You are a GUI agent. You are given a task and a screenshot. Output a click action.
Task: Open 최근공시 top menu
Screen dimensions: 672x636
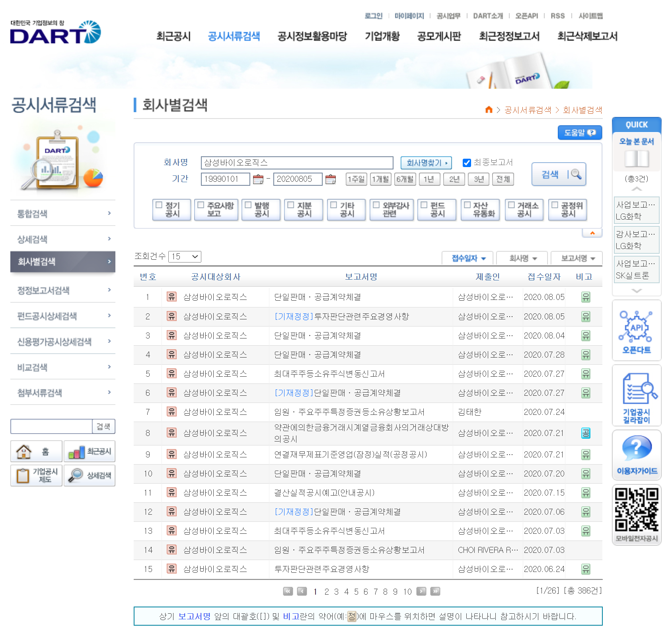(173, 36)
